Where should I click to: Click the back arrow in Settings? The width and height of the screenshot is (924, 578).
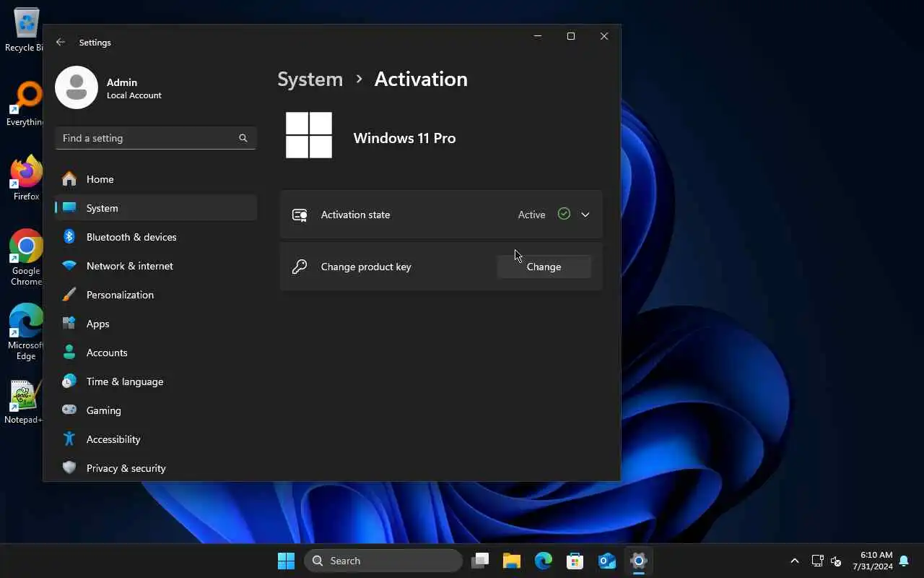click(x=61, y=43)
